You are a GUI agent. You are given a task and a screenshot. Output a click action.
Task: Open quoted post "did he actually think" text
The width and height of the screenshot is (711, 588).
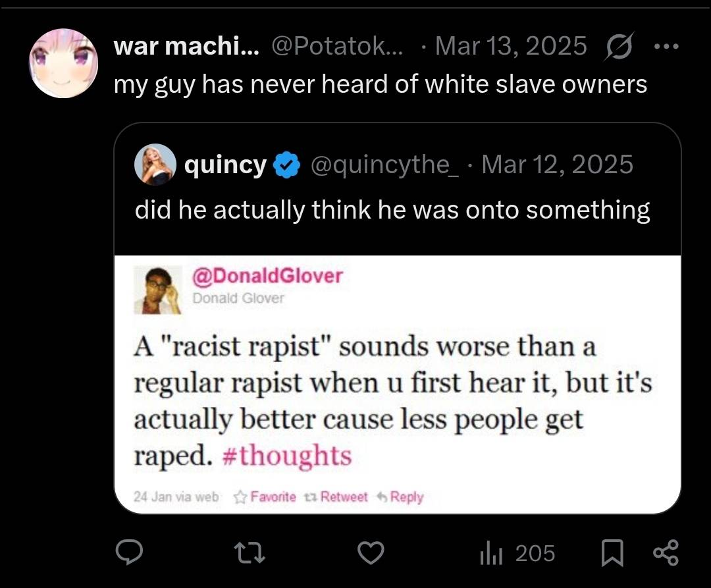click(x=392, y=209)
